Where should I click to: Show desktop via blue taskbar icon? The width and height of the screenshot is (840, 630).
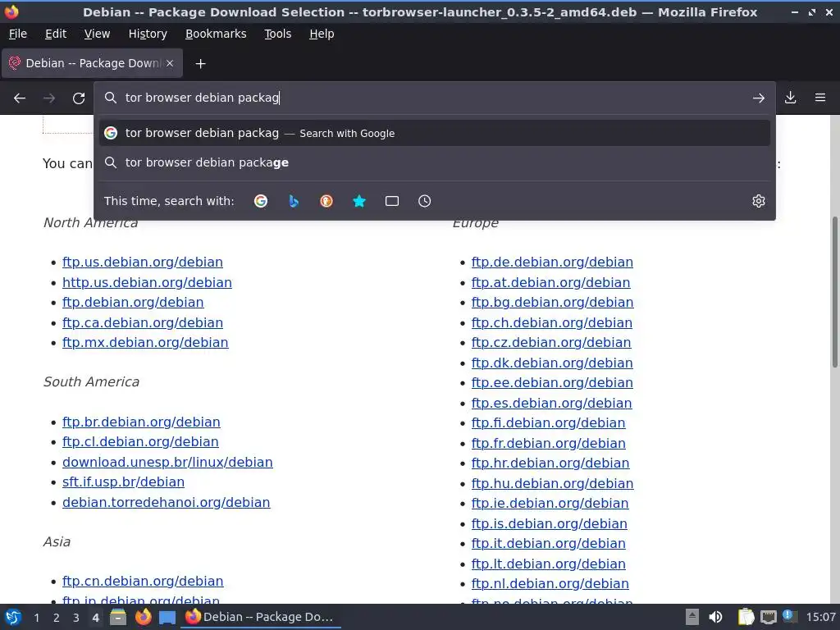pyautogui.click(x=167, y=617)
